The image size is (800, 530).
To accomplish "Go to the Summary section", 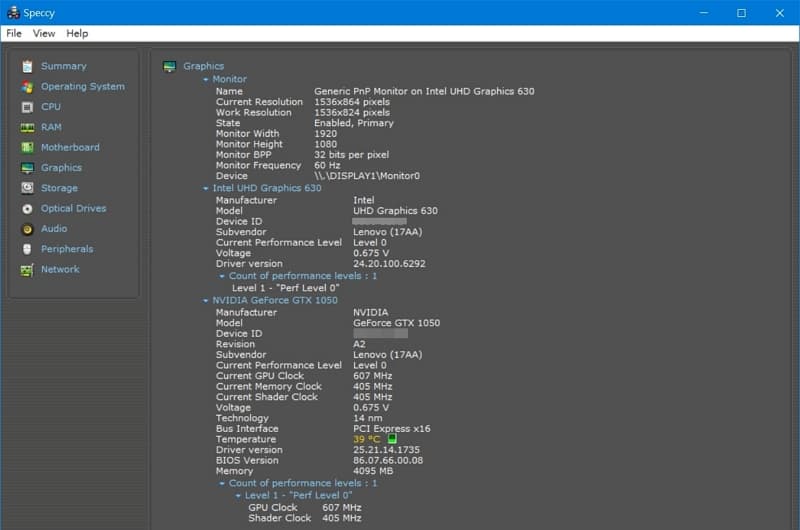I will tap(64, 66).
